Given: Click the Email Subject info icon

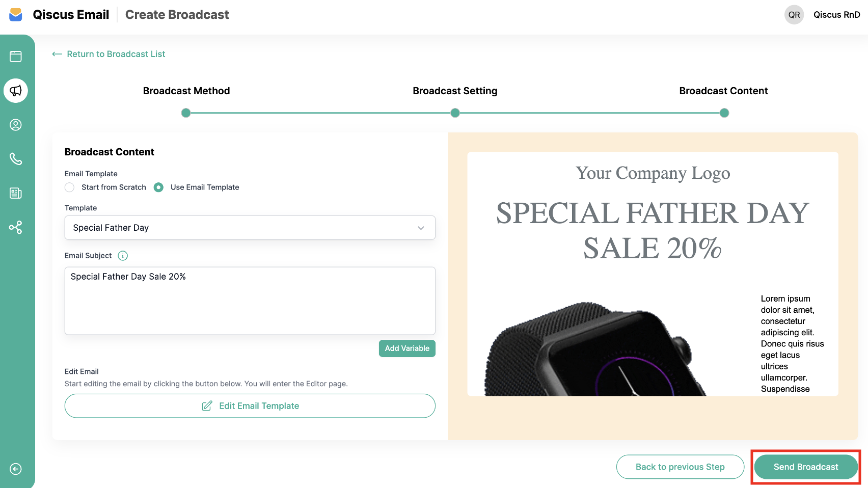Looking at the screenshot, I should 123,256.
